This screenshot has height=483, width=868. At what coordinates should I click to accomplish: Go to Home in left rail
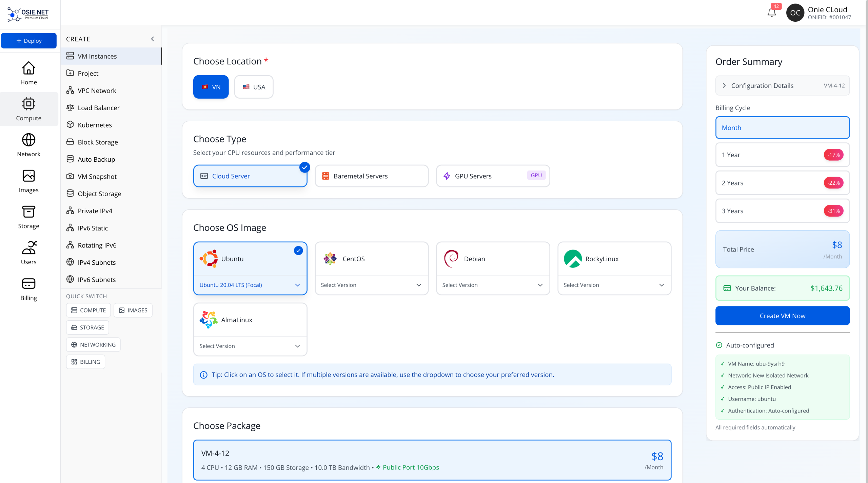point(28,73)
